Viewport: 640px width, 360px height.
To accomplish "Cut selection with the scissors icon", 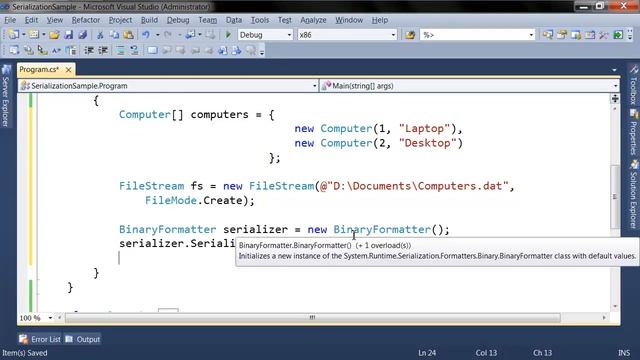I will coord(100,35).
